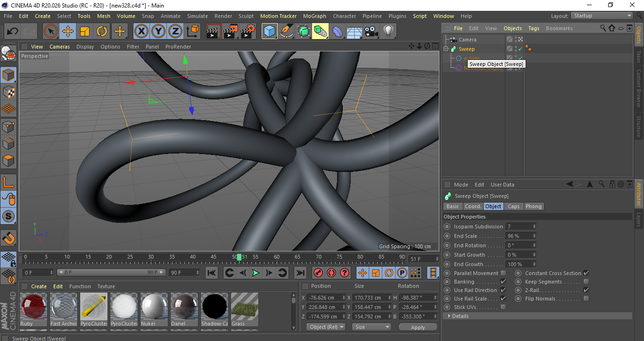The height and width of the screenshot is (341, 644).
Task: Activate the Move tool
Action: pyautogui.click(x=68, y=32)
